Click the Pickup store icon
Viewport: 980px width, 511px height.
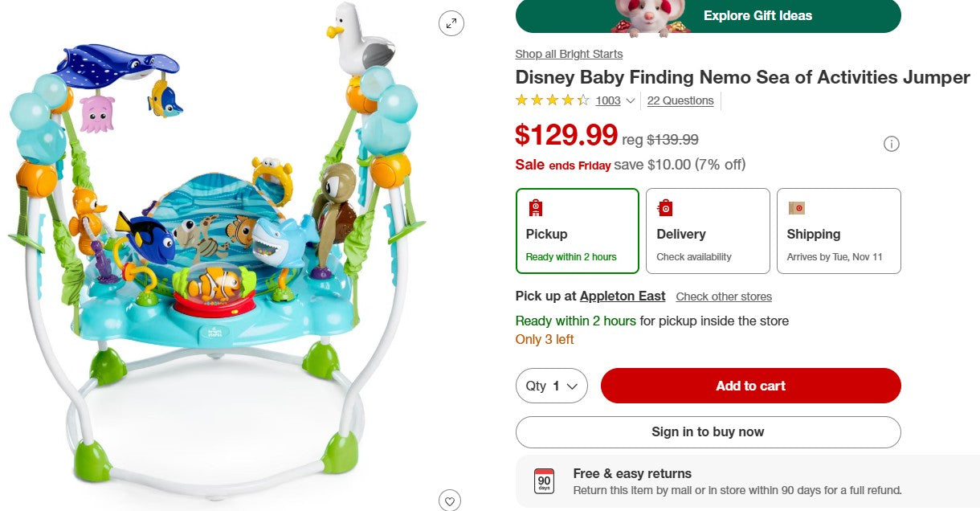point(535,207)
